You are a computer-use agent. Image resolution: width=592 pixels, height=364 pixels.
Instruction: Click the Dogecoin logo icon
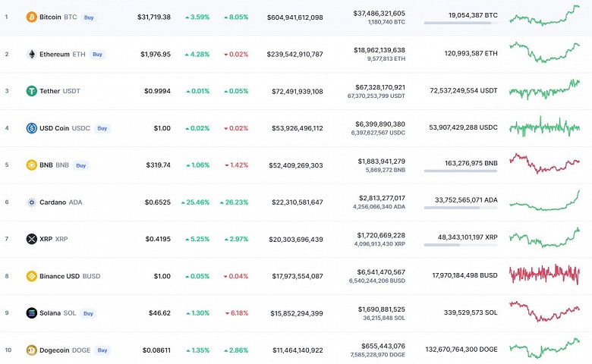pyautogui.click(x=31, y=350)
